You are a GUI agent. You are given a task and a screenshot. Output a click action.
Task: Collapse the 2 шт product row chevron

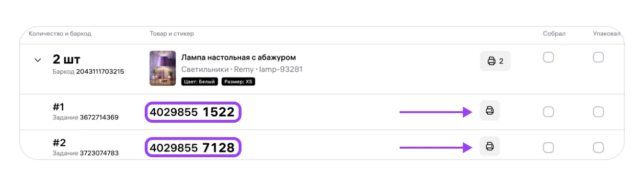click(37, 60)
